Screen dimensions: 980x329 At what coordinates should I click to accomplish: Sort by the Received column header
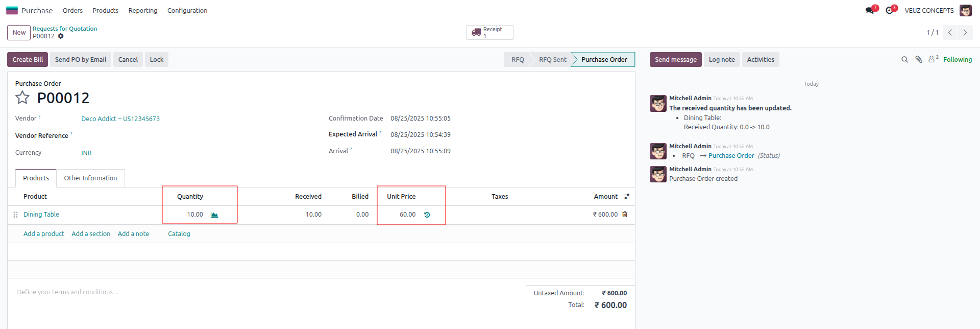pos(308,197)
